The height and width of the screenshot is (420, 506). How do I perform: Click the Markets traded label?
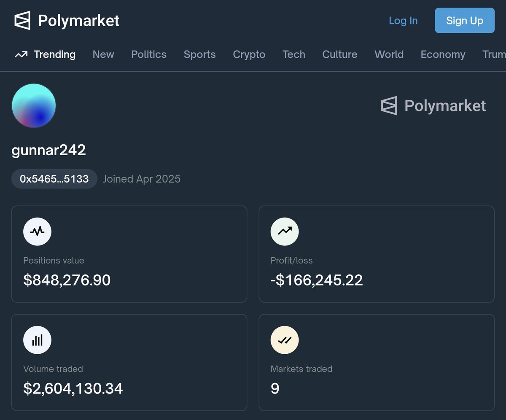(x=301, y=369)
